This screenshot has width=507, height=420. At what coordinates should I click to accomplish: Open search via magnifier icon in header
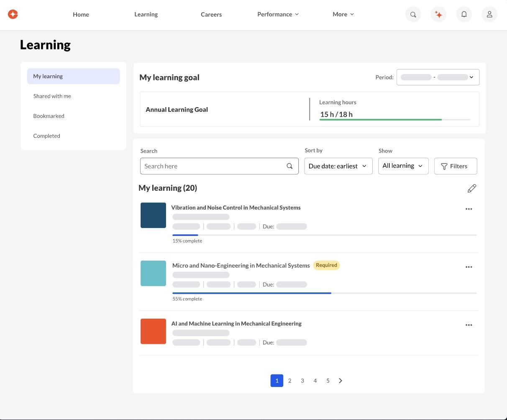click(x=413, y=14)
